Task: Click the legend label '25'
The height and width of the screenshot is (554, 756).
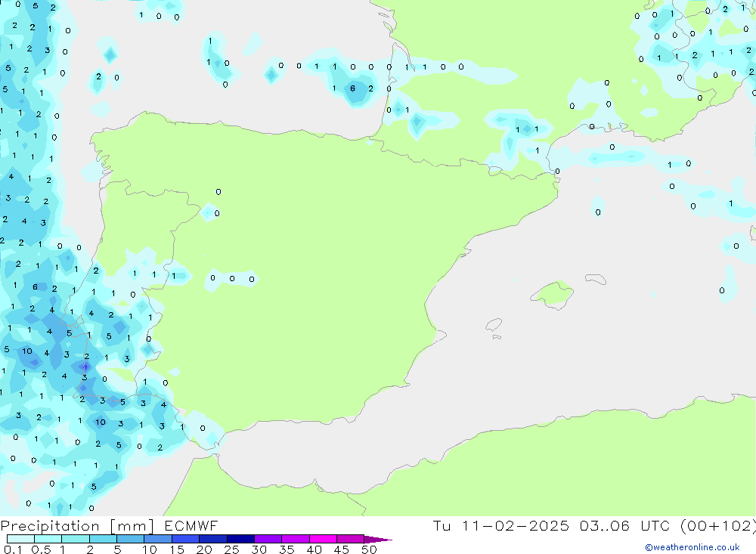Action: coord(232,549)
